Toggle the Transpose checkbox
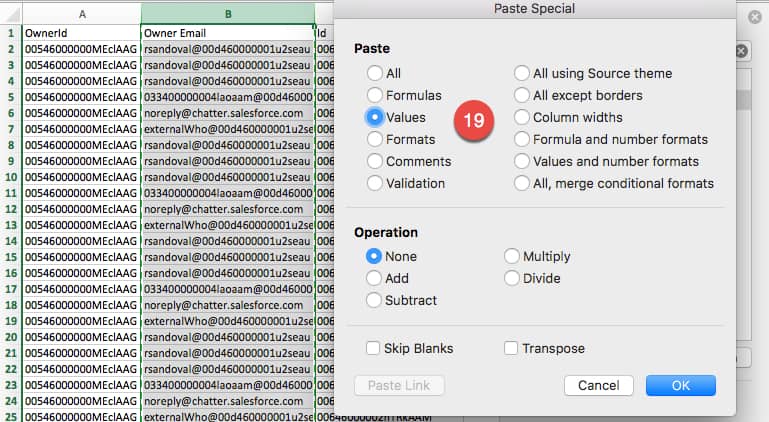The height and width of the screenshot is (422, 769). click(512, 348)
